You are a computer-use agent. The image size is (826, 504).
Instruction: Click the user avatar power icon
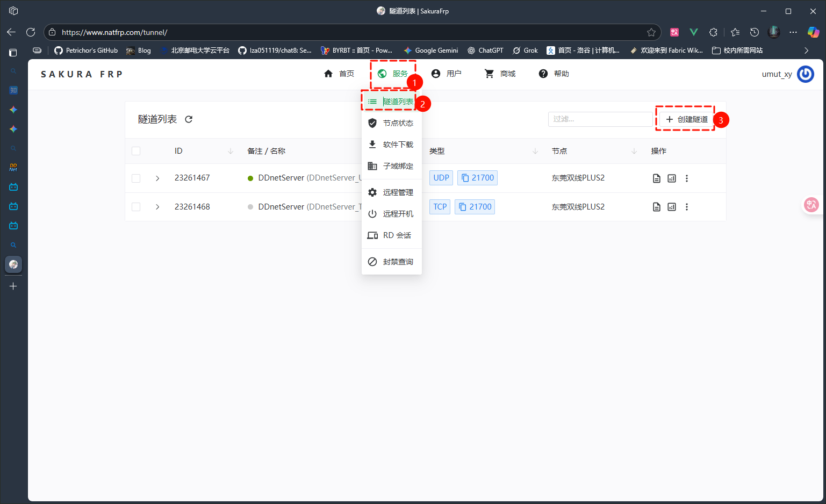click(x=805, y=74)
